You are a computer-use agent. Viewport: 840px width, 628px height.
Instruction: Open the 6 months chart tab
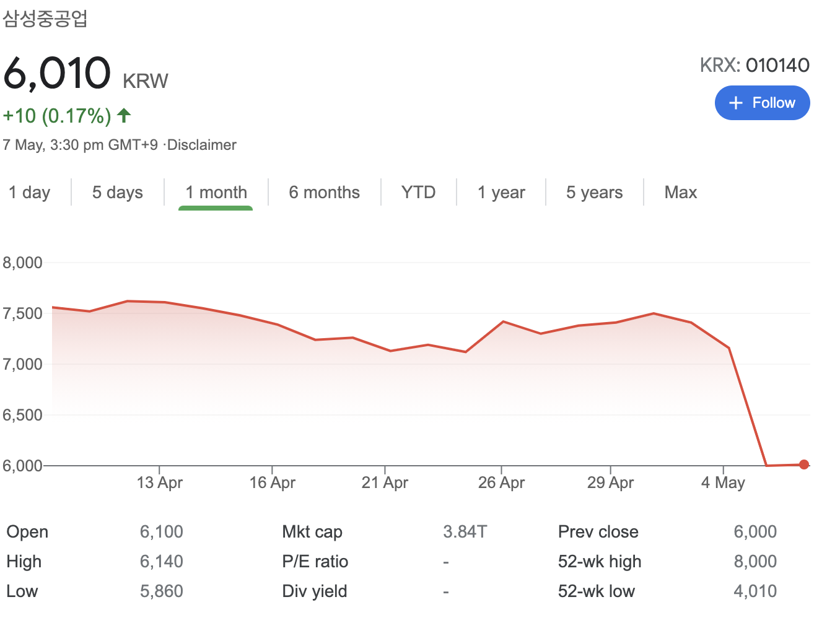point(324,193)
